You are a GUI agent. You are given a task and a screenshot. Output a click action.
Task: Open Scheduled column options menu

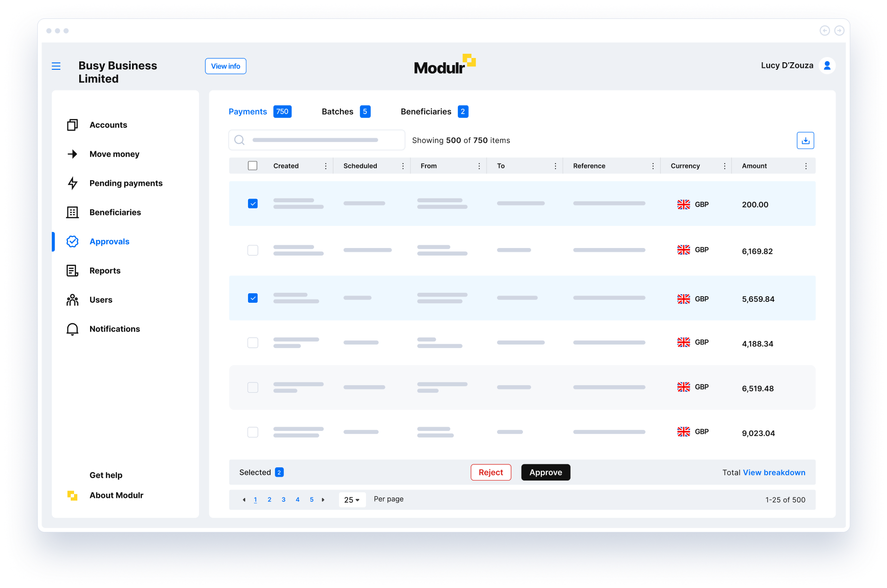[x=403, y=166]
